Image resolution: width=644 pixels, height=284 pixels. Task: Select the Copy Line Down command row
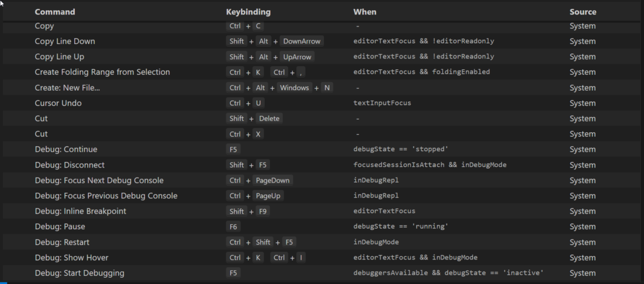pos(321,41)
